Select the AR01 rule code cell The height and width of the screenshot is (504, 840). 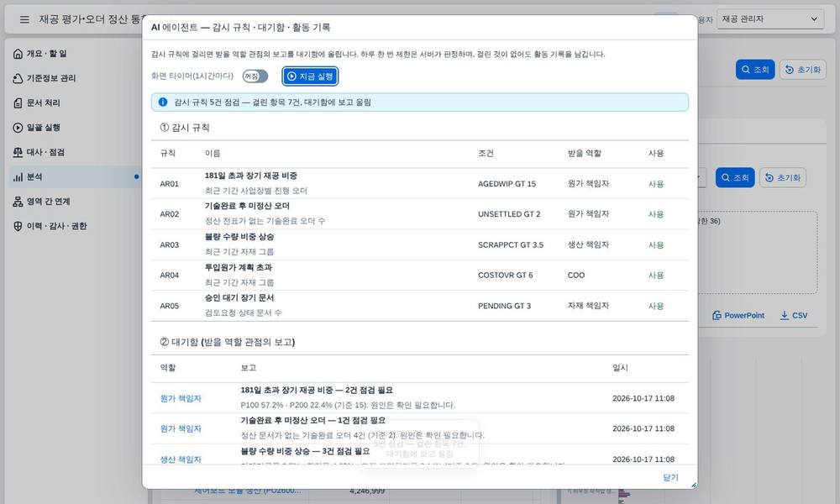[170, 184]
